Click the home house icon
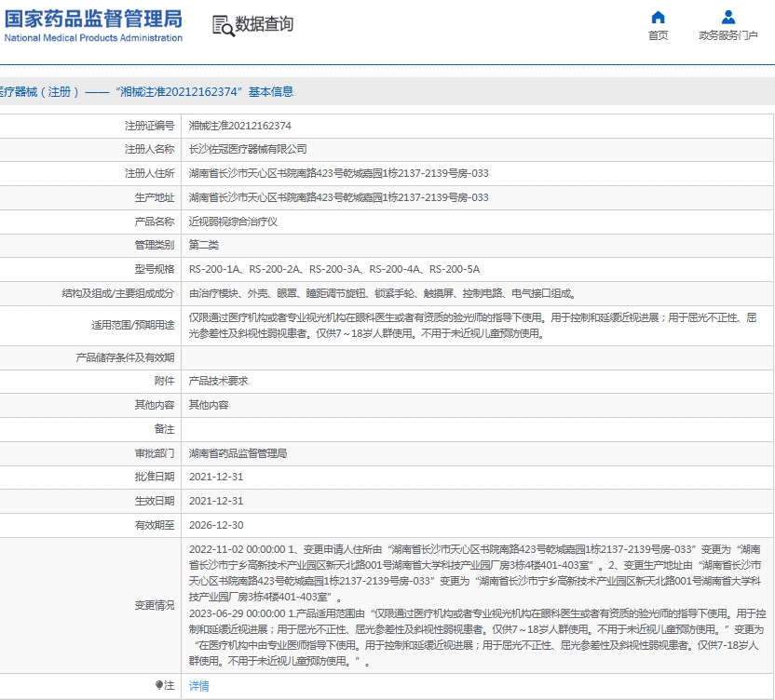The image size is (775, 700). pyautogui.click(x=658, y=18)
